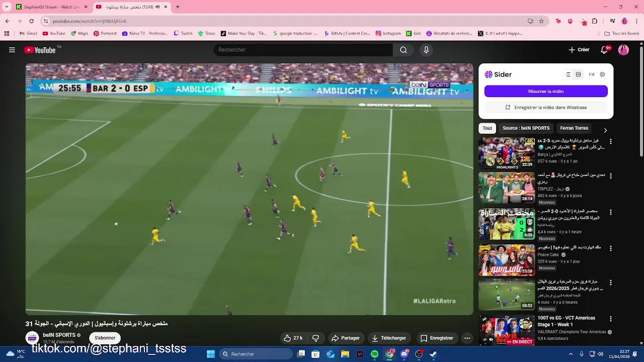This screenshot has height=362, width=644.
Task: Like the video (27 k)
Action: 293,338
